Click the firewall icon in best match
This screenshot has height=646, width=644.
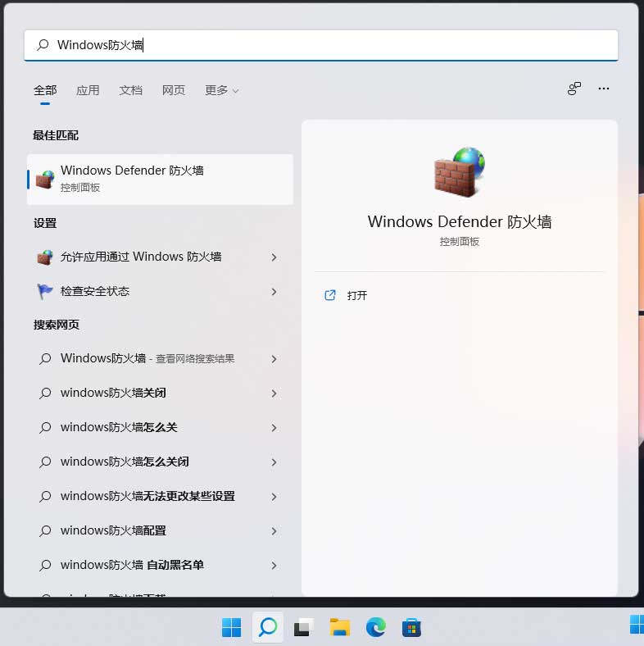coord(45,180)
